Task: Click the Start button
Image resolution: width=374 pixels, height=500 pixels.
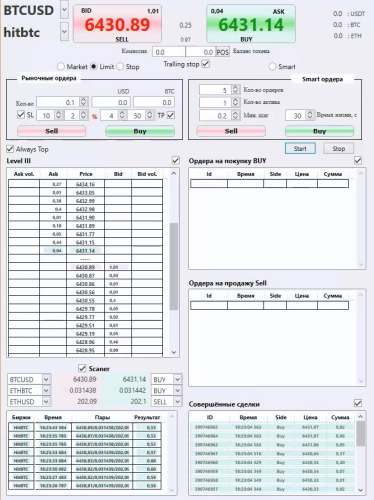Action: click(x=300, y=149)
